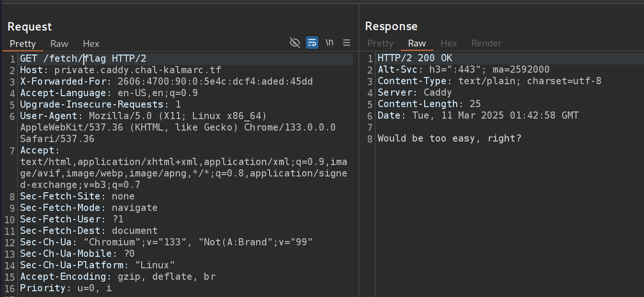Select Response Pretty tab
This screenshot has width=644, height=297.
click(x=380, y=43)
